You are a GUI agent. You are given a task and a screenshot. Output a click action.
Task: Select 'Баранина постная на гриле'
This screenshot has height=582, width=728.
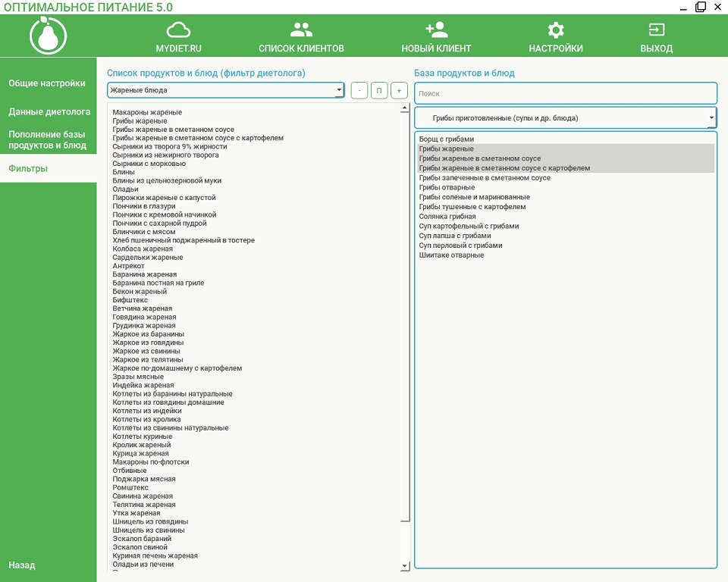click(x=158, y=283)
